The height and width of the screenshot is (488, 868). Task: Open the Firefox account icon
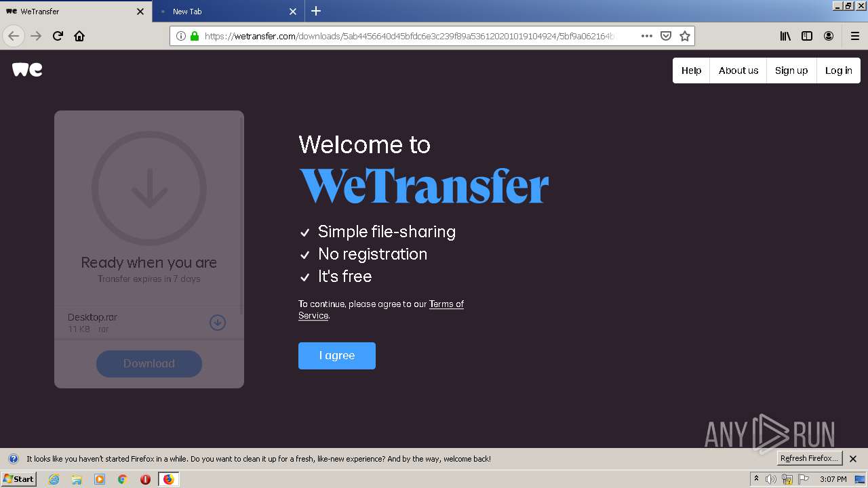pos(829,36)
